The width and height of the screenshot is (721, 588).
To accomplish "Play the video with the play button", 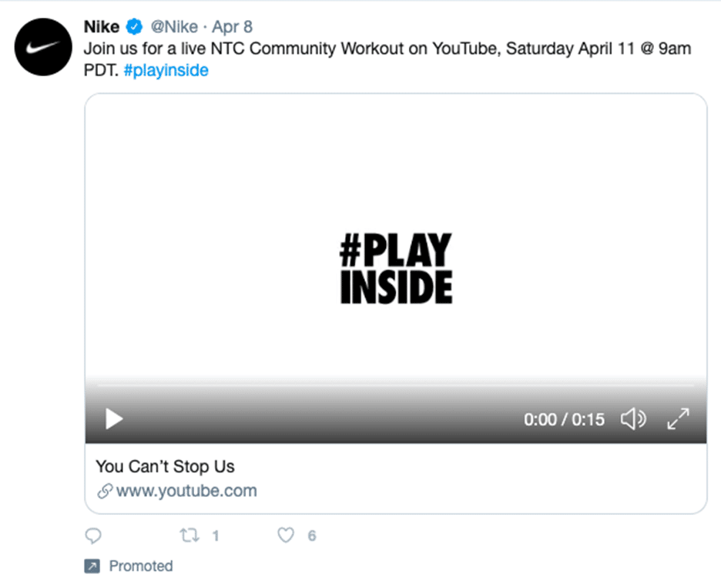I will 113,419.
